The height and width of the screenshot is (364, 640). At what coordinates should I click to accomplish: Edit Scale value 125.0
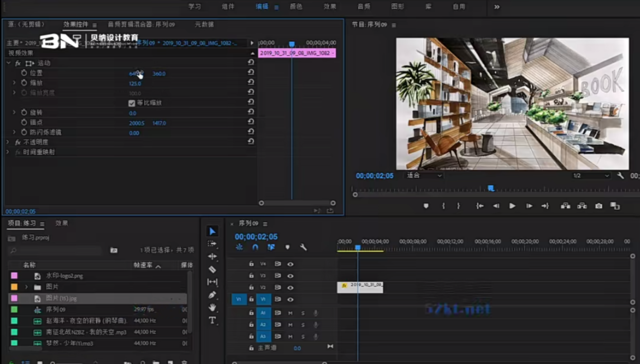click(x=135, y=83)
